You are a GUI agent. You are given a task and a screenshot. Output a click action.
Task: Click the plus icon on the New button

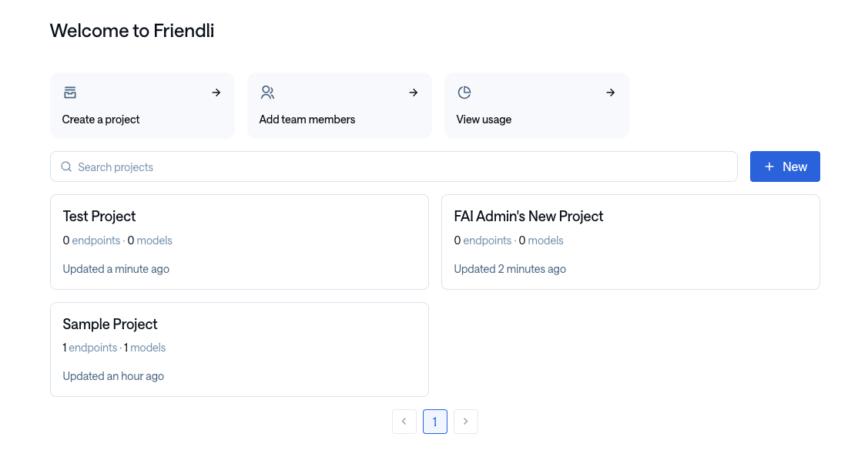point(769,166)
